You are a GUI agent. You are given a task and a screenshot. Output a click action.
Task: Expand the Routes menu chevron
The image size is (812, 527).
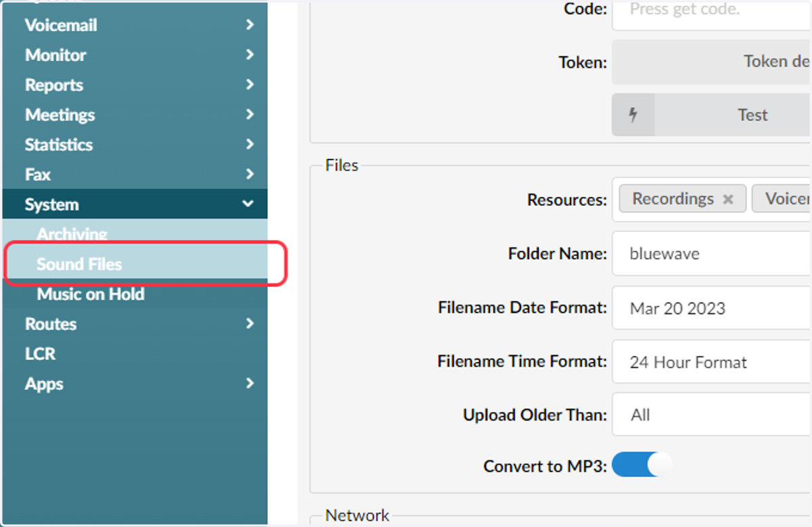(250, 323)
